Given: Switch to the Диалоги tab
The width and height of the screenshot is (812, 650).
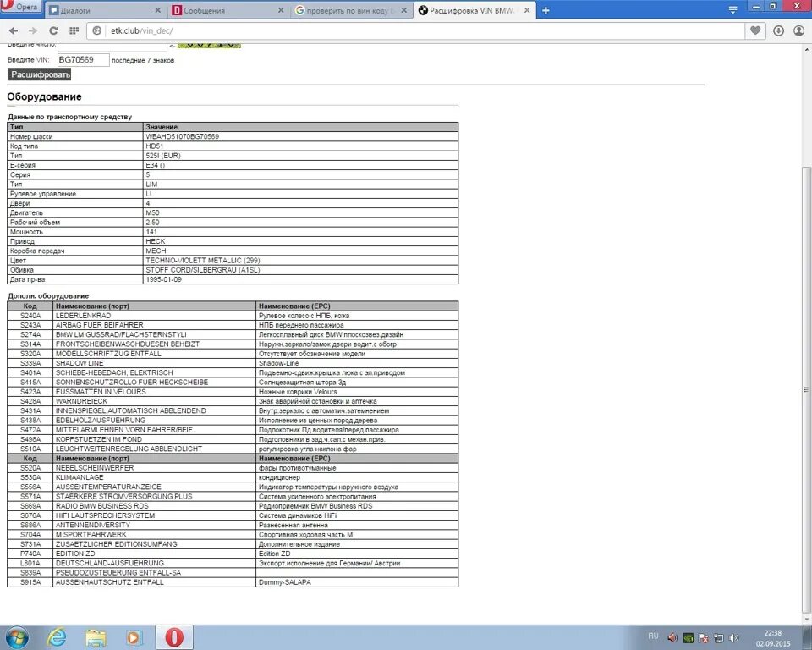Looking at the screenshot, I should click(105, 10).
